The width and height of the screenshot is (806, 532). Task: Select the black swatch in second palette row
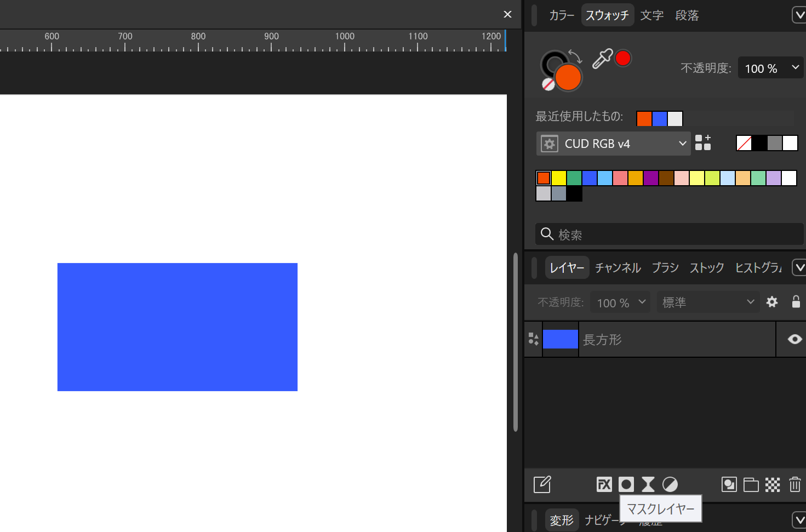click(574, 193)
